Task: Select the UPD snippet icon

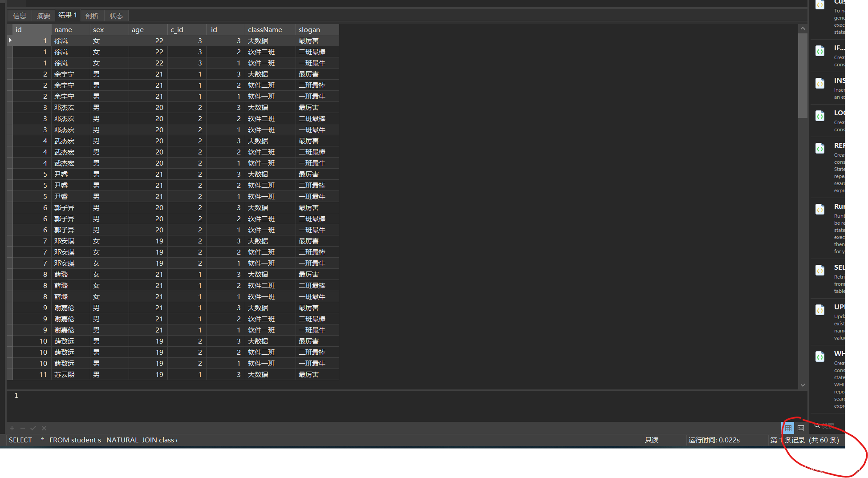Action: pyautogui.click(x=820, y=310)
